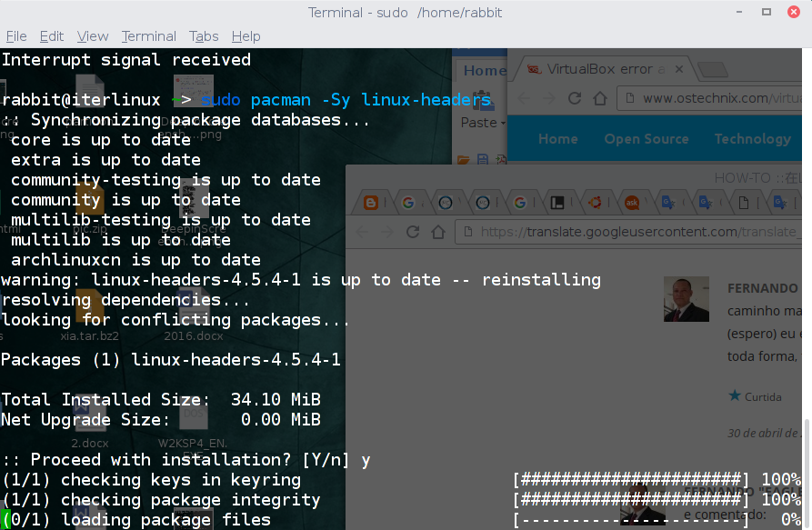The image size is (812, 530).
Task: Maximize the Terminal window
Action: 767,12
